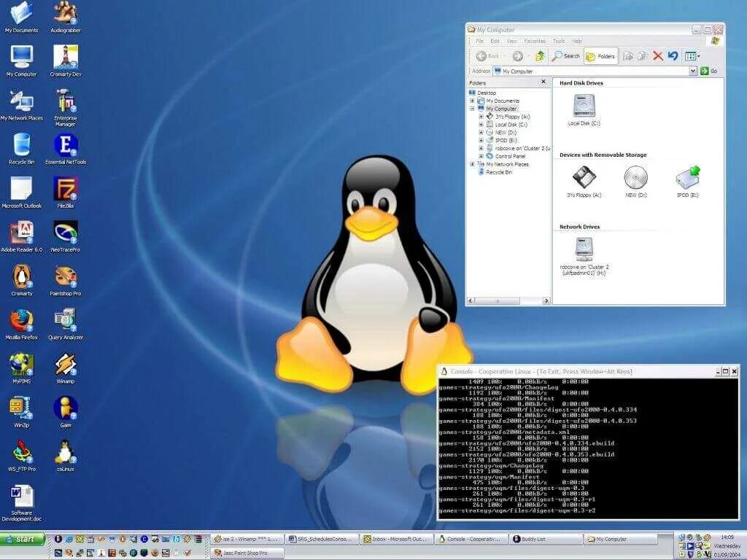Click the blue Undo toolbar icon
Screen dimensions: 747x560
pos(673,56)
